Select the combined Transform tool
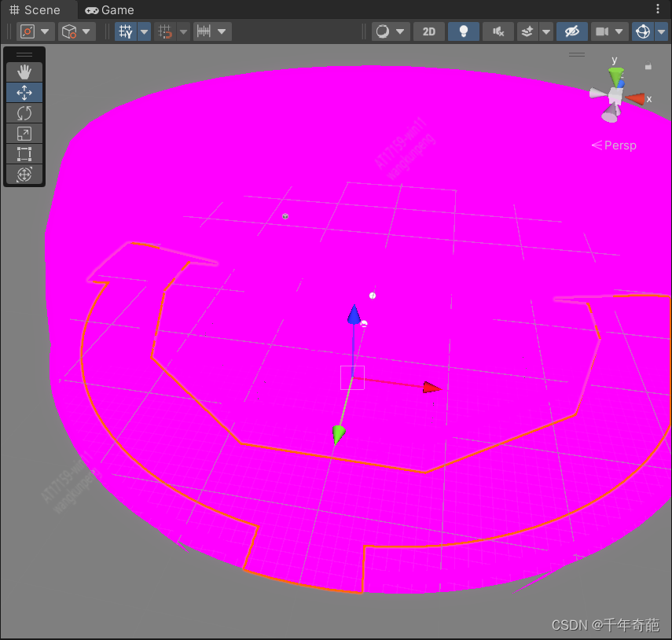This screenshot has height=640, width=672. coord(24,175)
